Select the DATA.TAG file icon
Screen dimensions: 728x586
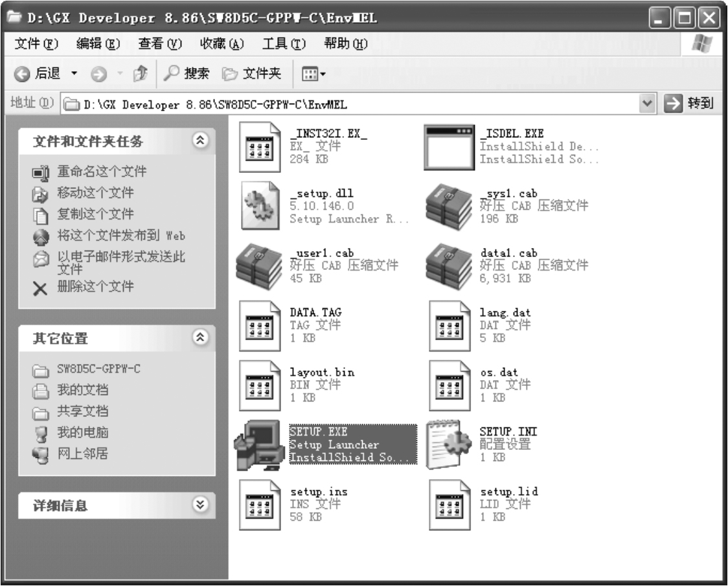click(260, 326)
